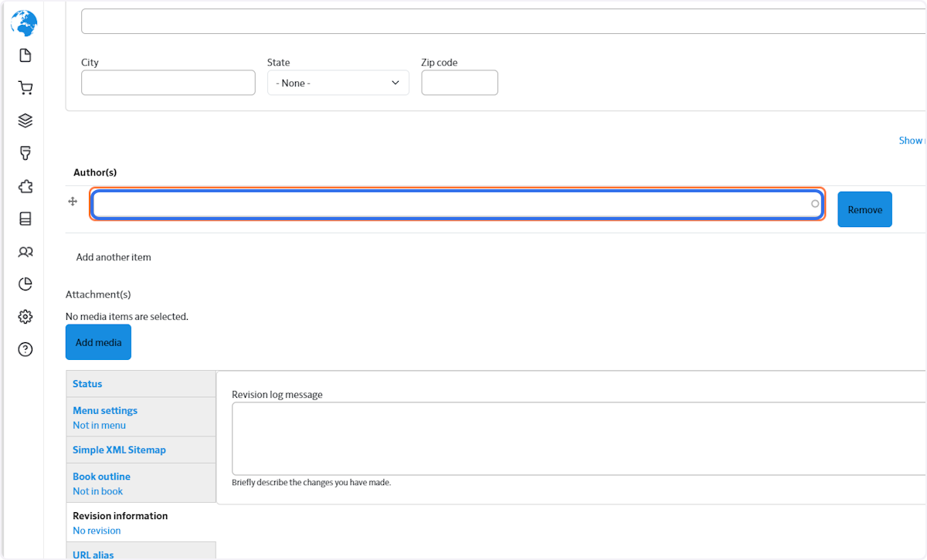Open the Extend puzzle piece icon
This screenshot has height=560, width=927.
(25, 186)
